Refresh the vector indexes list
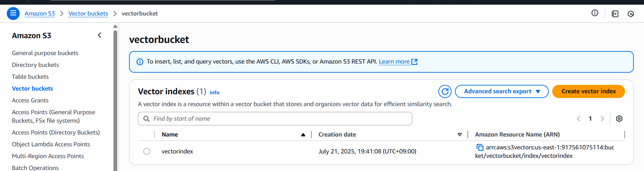 coord(445,91)
